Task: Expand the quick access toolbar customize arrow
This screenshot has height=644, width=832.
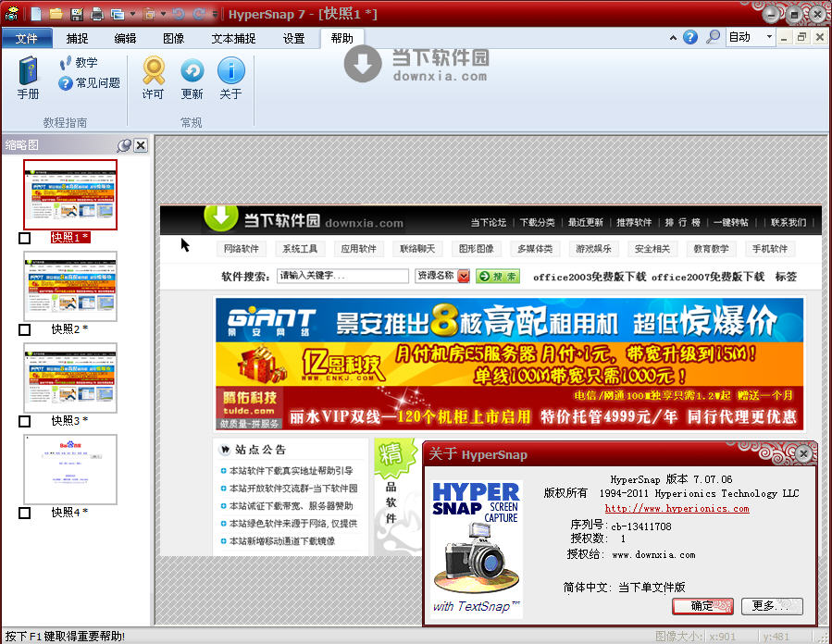Action: point(215,14)
